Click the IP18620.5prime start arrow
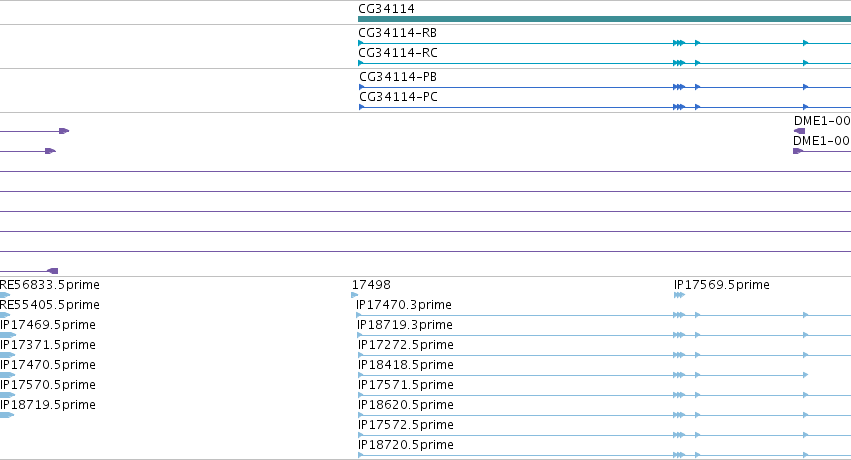Viewport: 851px width, 460px height. [x=360, y=415]
